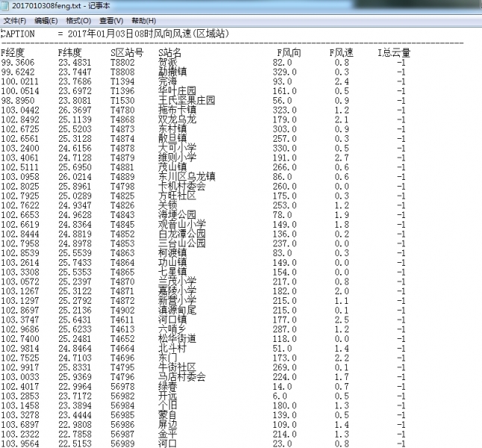Open the 查看(V) menu
This screenshot has width=482, height=448.
(x=112, y=20)
